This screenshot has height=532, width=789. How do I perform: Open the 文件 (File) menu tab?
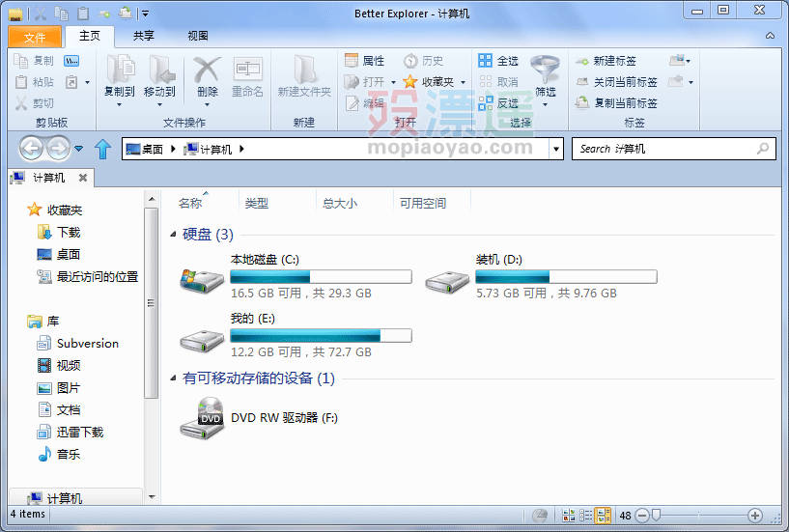tap(35, 38)
